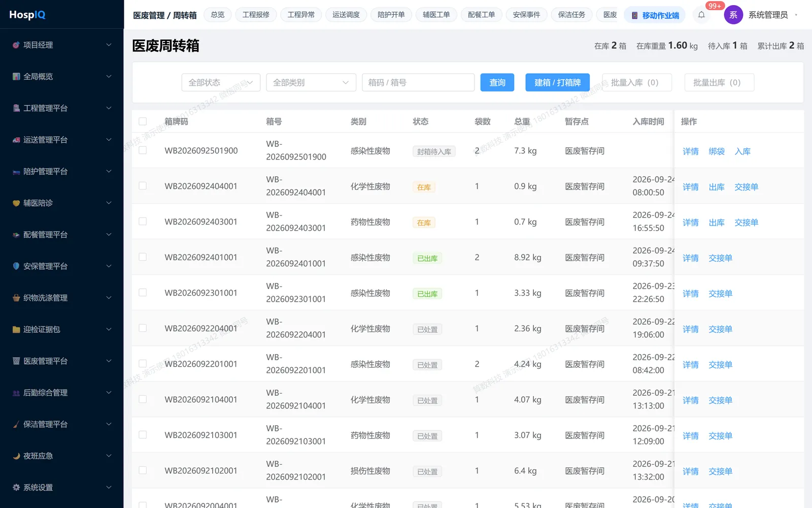Click the 批量入库 (0) button

click(x=637, y=82)
